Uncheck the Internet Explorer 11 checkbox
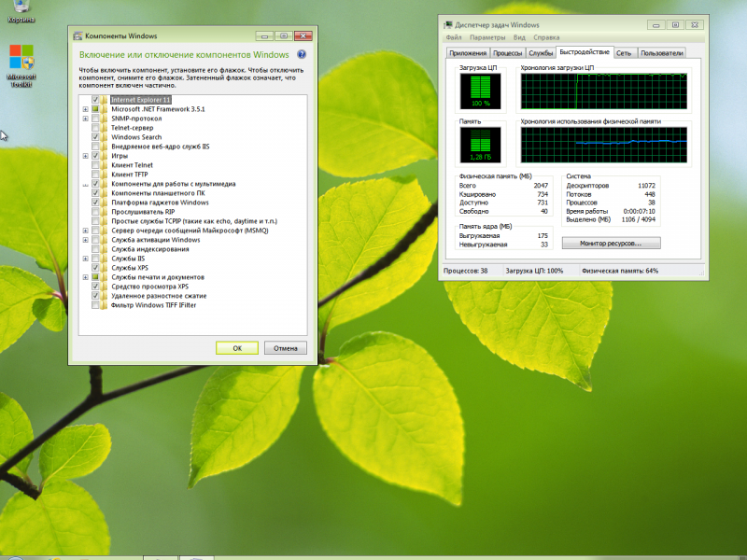 (95, 100)
